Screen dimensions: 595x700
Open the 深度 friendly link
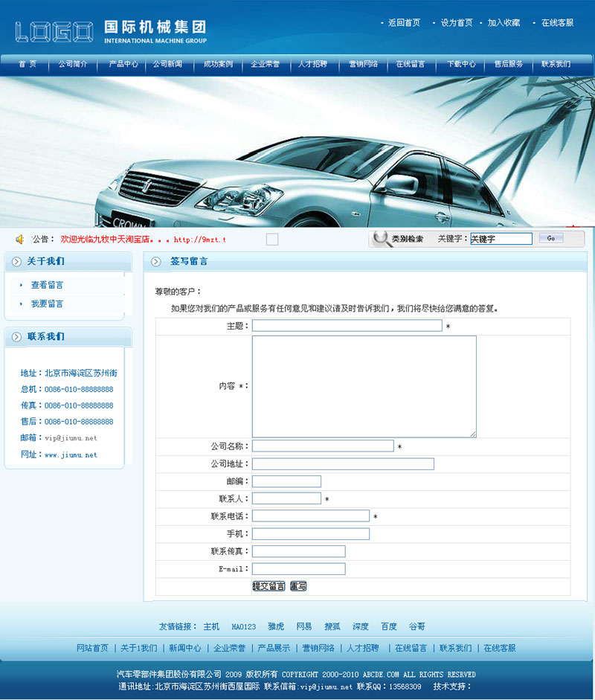click(361, 627)
